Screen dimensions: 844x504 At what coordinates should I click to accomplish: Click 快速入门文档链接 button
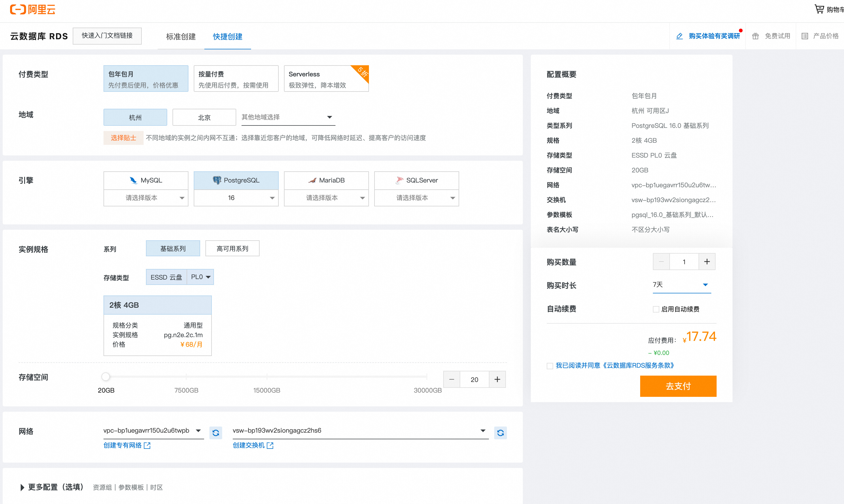click(x=107, y=36)
